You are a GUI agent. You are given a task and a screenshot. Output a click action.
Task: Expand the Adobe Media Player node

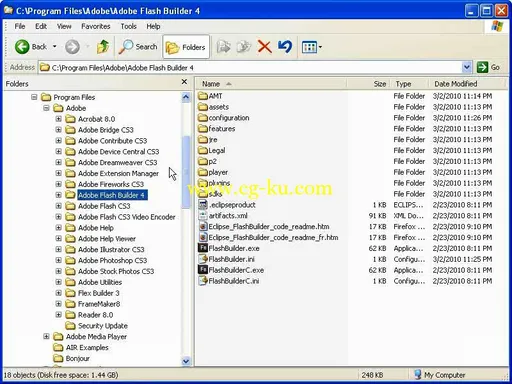(x=46, y=337)
